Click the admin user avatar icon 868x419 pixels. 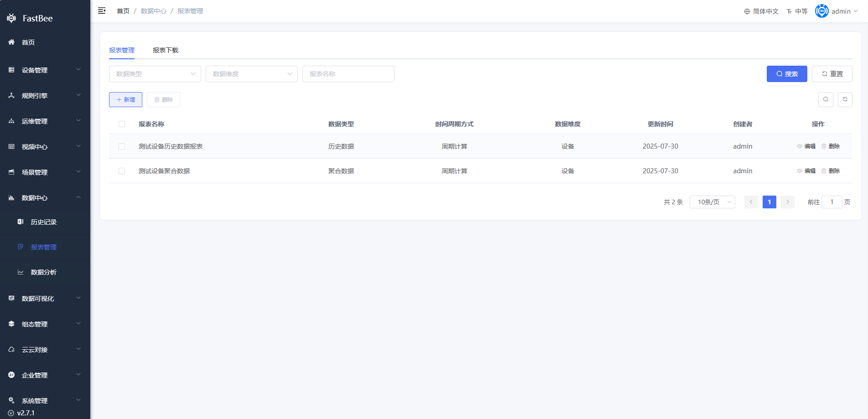(x=821, y=11)
